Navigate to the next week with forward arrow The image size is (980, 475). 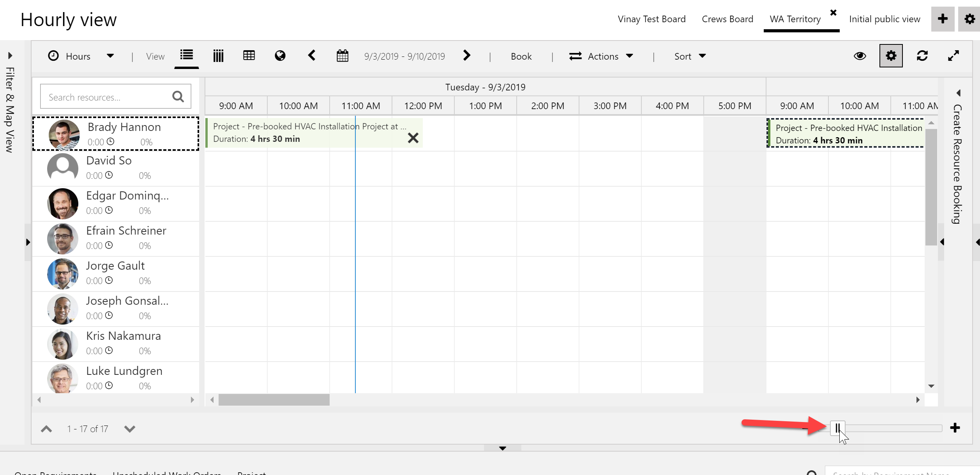tap(467, 56)
